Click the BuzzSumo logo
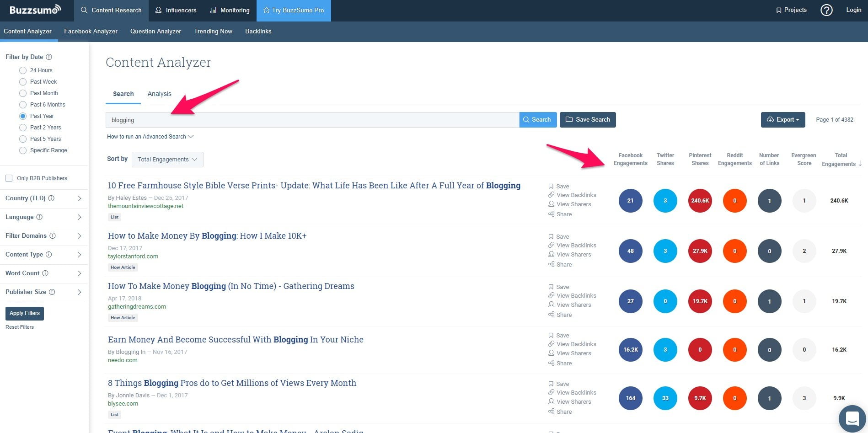Screen dimensions: 868x433 click(x=35, y=10)
